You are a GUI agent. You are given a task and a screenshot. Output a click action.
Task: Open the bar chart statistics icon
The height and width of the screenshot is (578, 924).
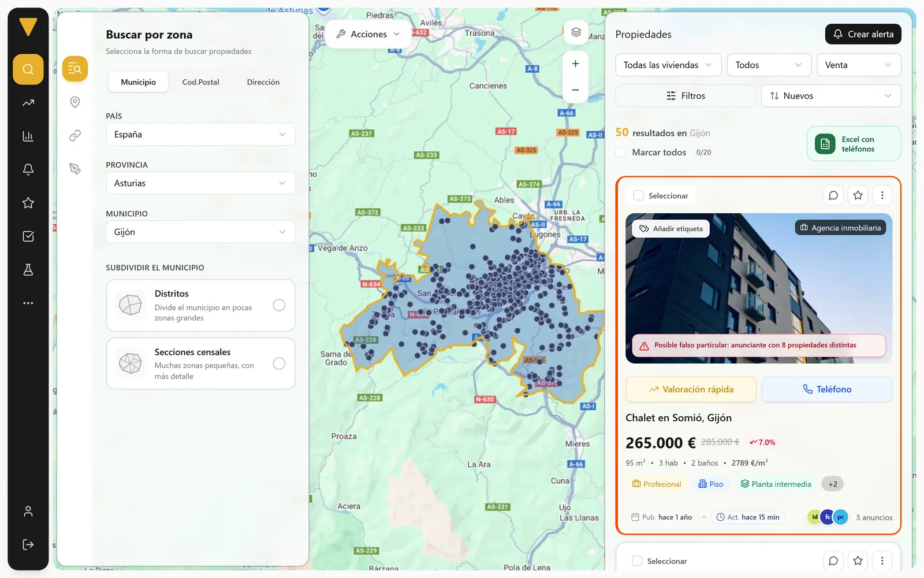28,136
